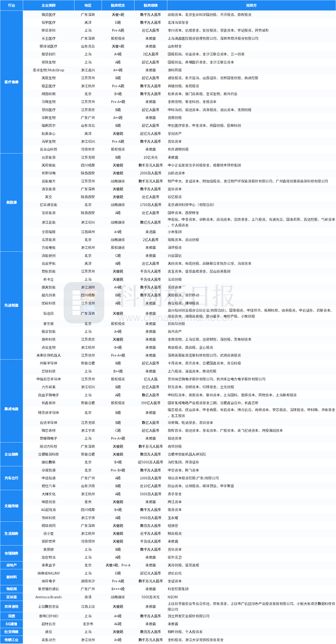
Task: Click company name 天辰生物
Action: (x=49, y=78)
